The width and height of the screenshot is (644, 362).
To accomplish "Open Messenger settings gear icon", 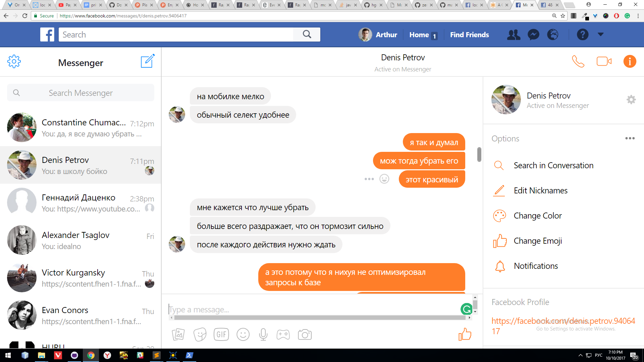I will click(x=14, y=62).
